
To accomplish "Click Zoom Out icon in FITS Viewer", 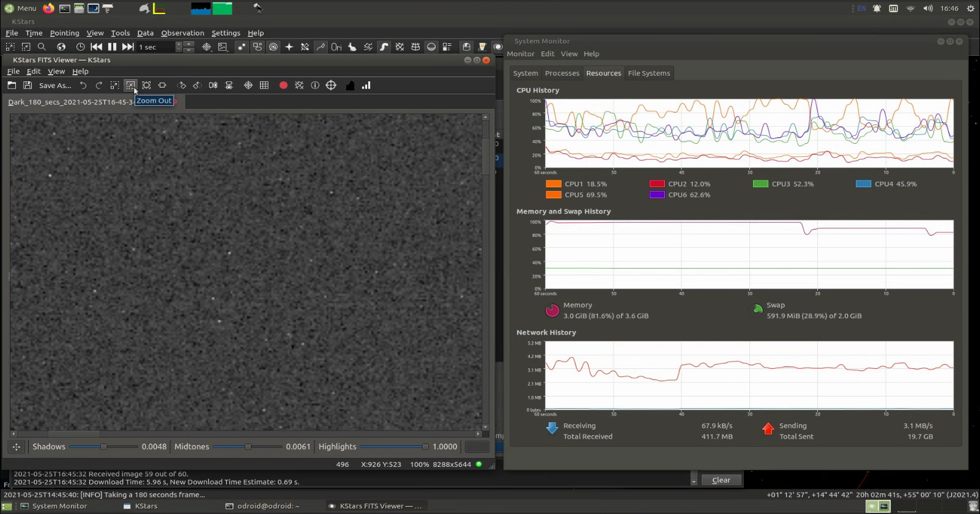I will [130, 86].
